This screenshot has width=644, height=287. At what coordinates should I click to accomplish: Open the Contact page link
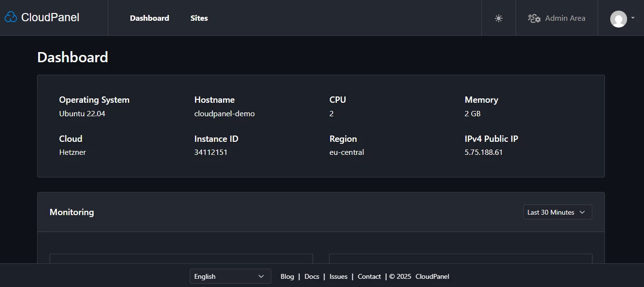[369, 276]
